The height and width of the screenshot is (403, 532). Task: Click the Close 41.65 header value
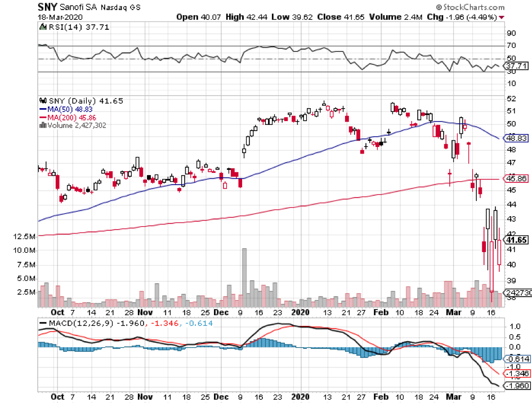point(341,17)
